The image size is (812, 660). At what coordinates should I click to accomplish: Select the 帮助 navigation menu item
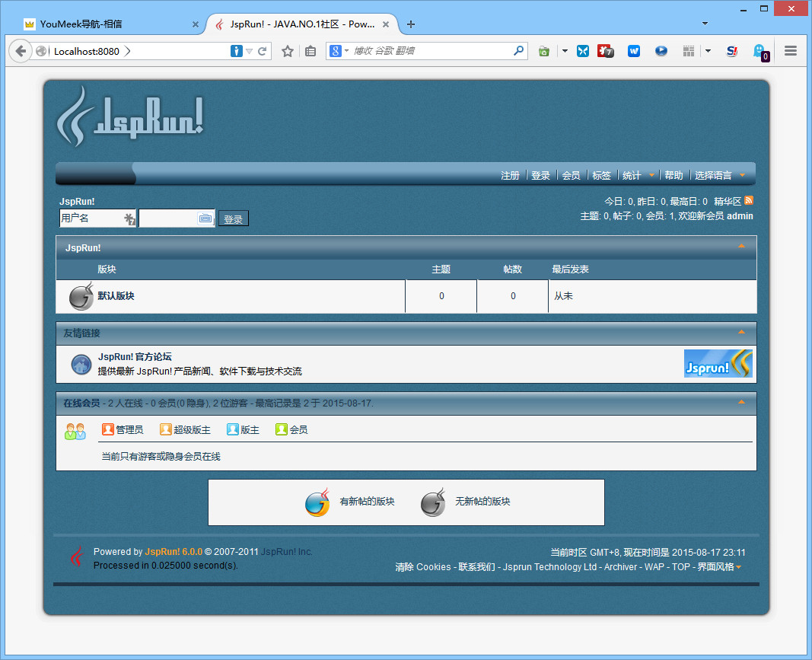click(x=673, y=175)
